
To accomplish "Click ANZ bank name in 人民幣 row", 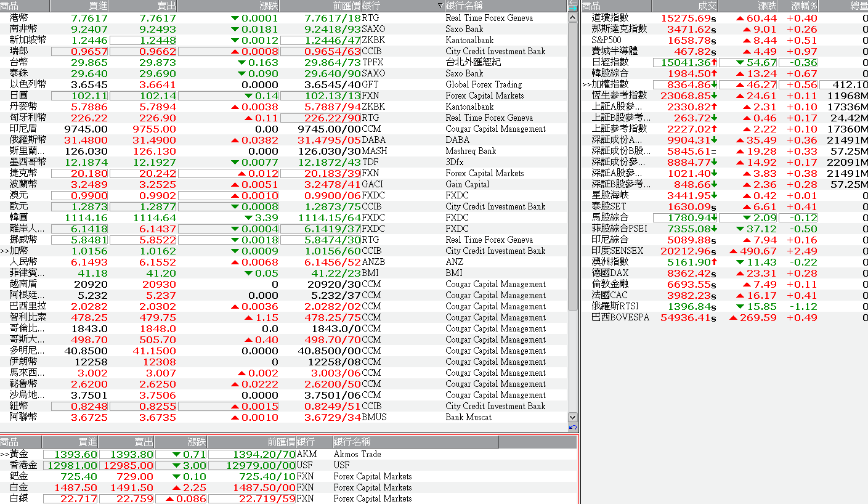I will [453, 262].
